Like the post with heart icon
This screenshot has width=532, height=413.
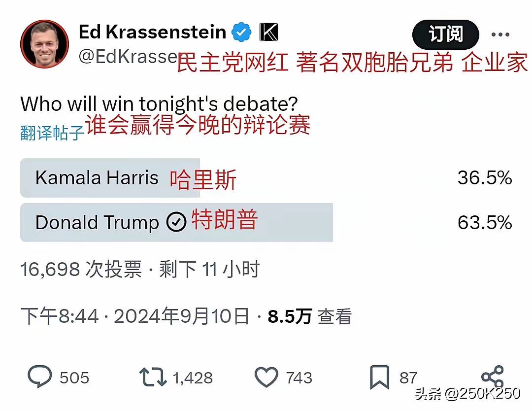(x=266, y=378)
